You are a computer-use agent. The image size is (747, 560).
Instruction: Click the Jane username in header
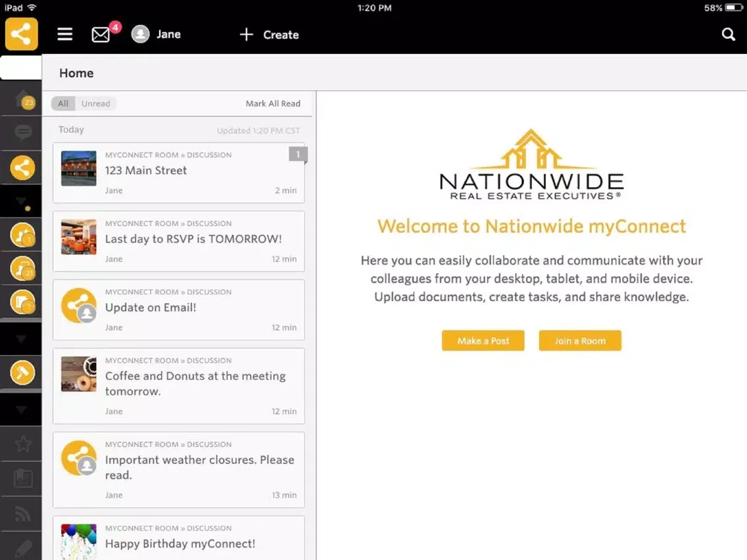tap(168, 34)
